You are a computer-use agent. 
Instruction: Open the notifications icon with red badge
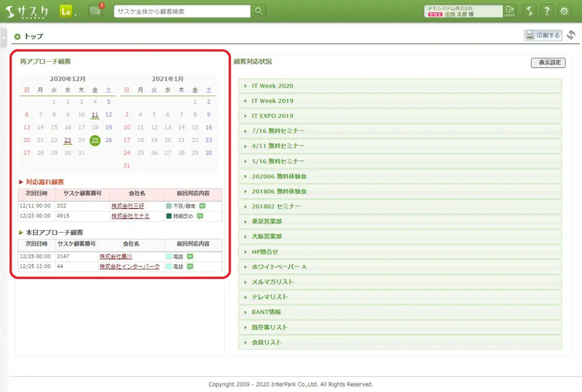point(95,11)
